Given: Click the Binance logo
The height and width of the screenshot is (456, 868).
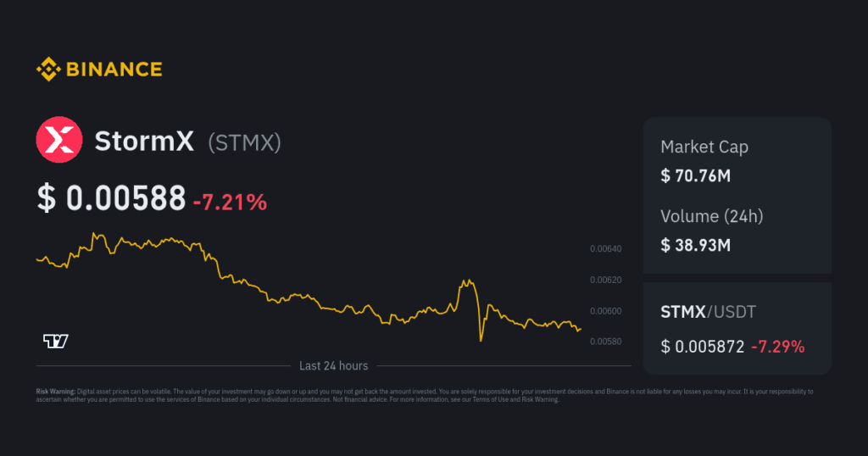Looking at the screenshot, I should pos(99,70).
